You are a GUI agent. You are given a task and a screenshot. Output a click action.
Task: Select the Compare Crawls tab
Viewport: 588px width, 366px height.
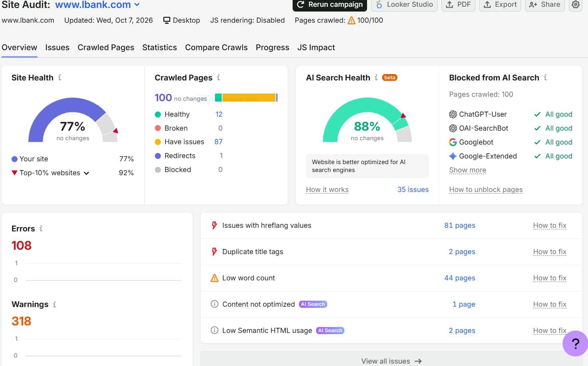click(x=216, y=47)
